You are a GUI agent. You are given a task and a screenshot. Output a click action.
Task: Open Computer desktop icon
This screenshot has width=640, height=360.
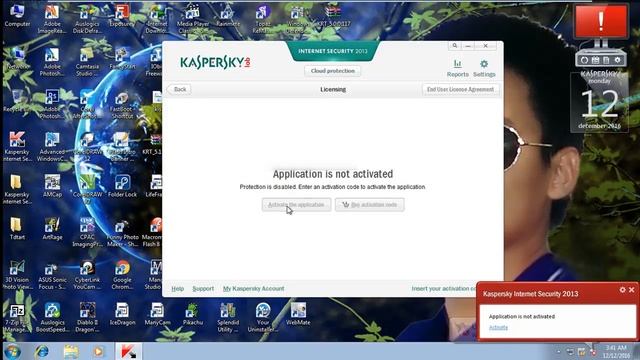pyautogui.click(x=17, y=16)
